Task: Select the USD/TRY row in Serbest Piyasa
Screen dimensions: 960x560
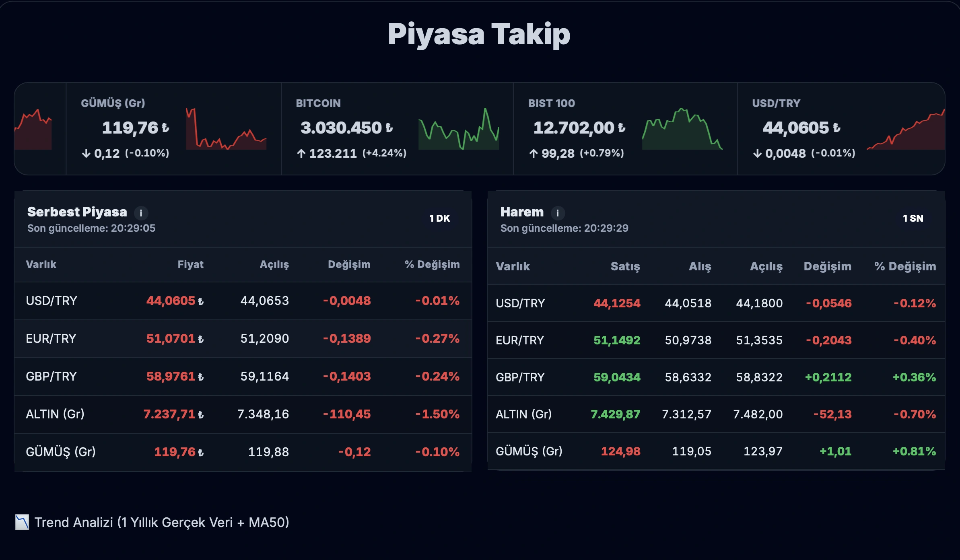Action: point(241,301)
